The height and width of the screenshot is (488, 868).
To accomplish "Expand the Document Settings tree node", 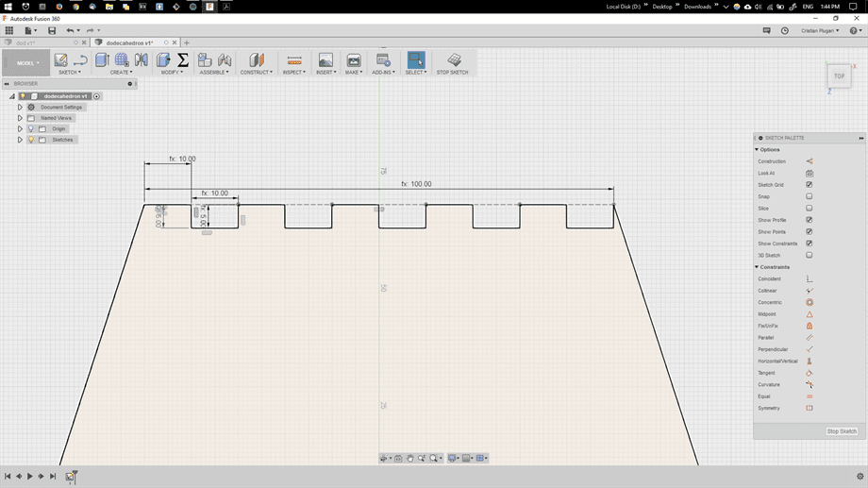I will (20, 107).
